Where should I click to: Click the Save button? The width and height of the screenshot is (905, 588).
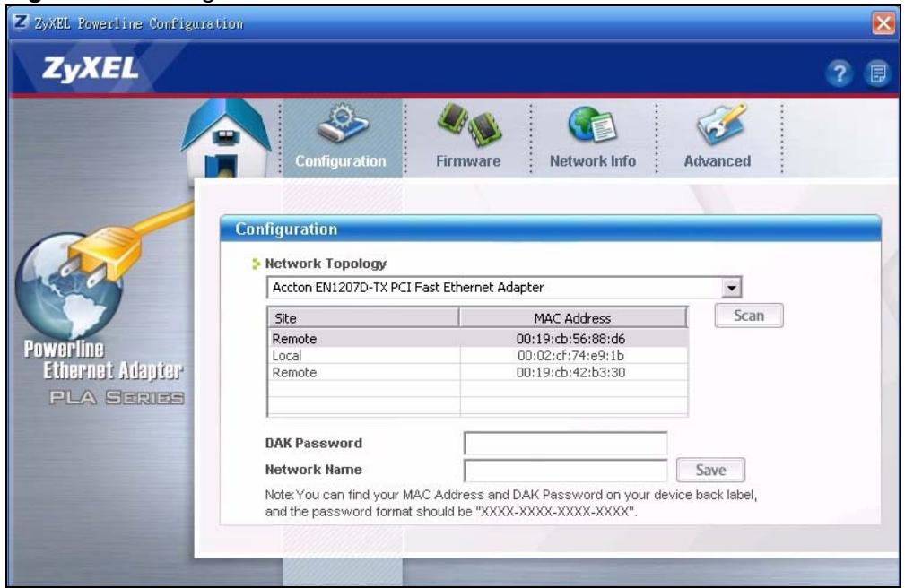[x=710, y=470]
